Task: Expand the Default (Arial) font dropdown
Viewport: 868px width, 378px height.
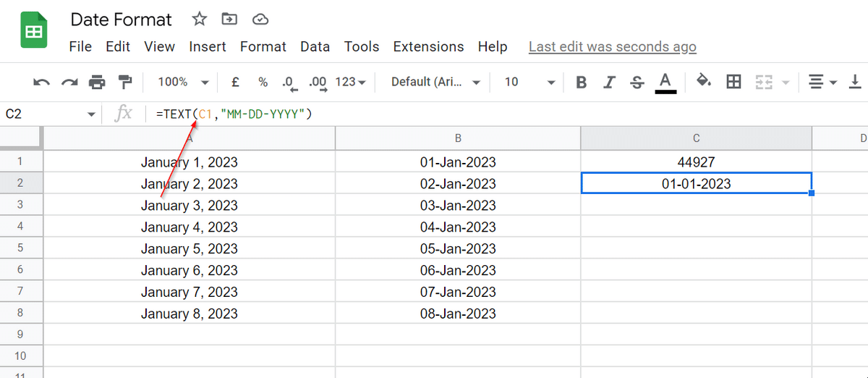Action: point(435,82)
